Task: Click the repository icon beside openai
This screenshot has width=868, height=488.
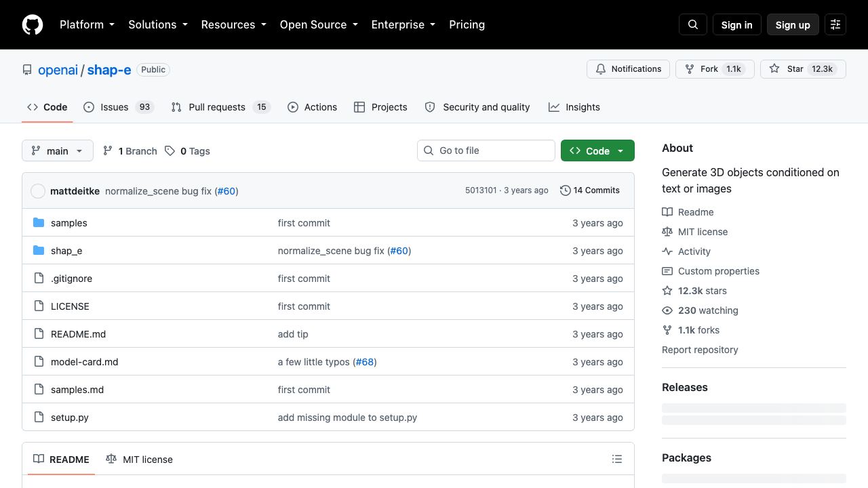Action: 27,70
